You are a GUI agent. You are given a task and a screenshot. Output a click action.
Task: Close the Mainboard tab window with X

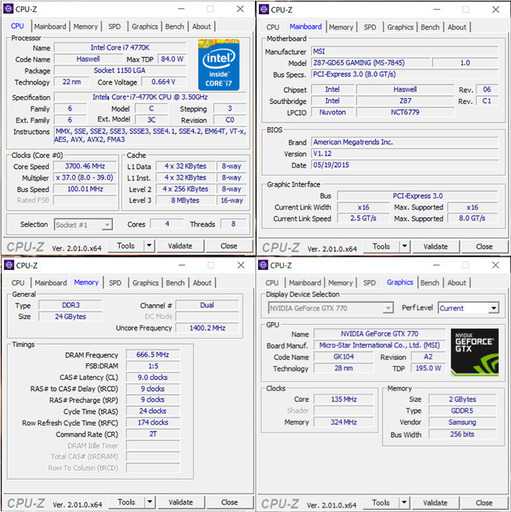pyautogui.click(x=496, y=10)
